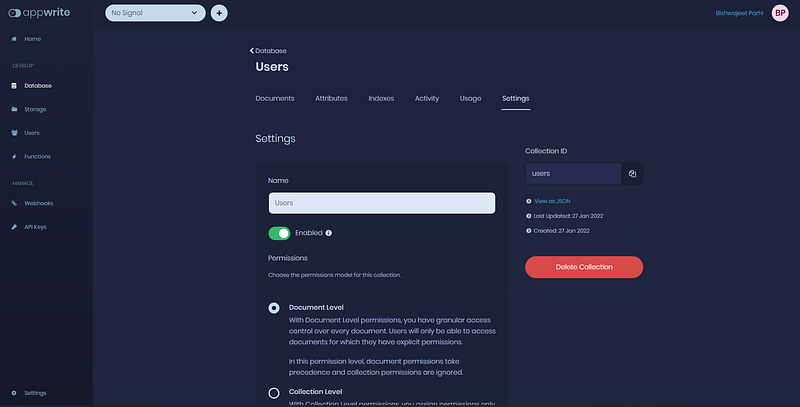Click the Storage folder icon in sidebar
Screen dimensions: 800x407
(14, 109)
